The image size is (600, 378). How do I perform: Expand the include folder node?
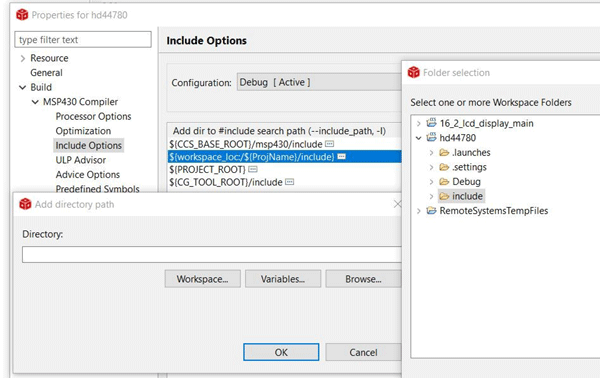pyautogui.click(x=431, y=196)
